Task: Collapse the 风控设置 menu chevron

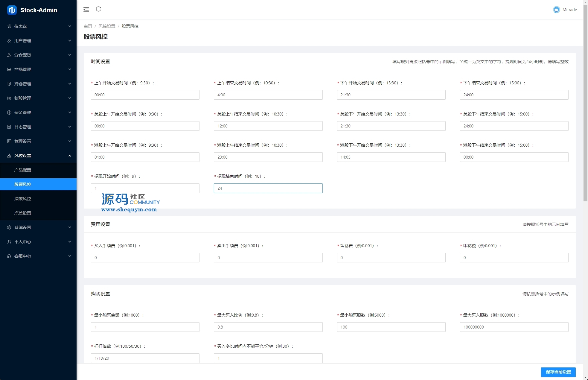Action: click(x=70, y=156)
